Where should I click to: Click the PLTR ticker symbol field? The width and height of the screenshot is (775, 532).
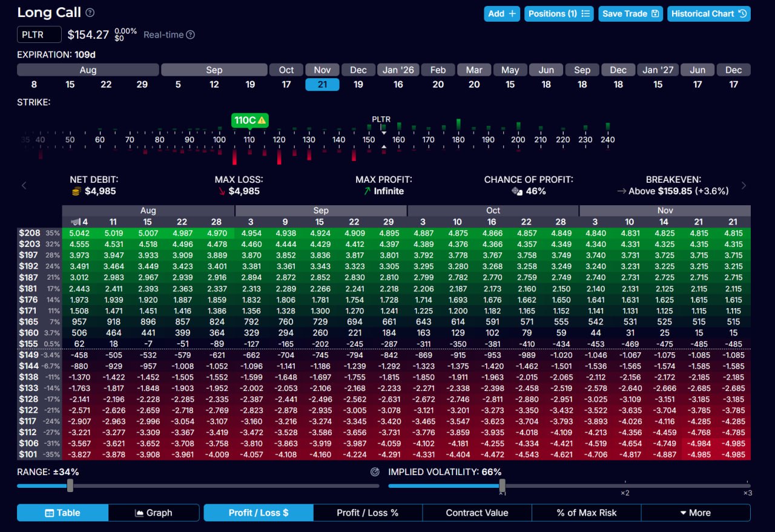[x=39, y=35]
